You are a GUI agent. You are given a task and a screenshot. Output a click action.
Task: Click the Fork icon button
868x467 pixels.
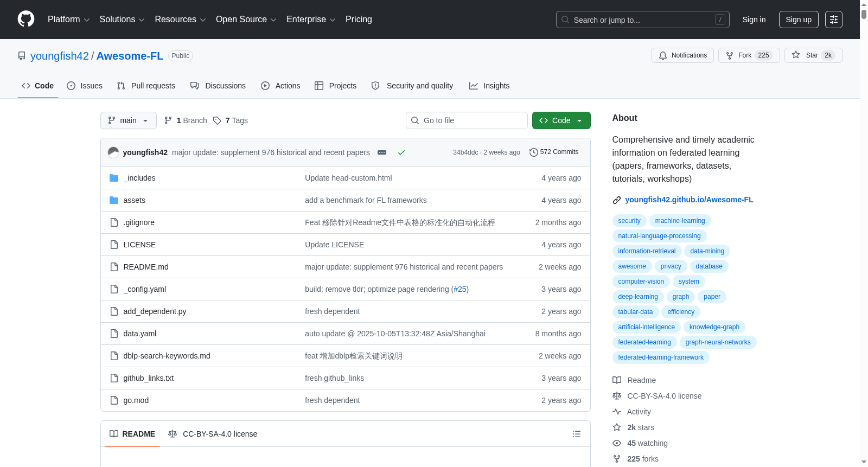749,55
